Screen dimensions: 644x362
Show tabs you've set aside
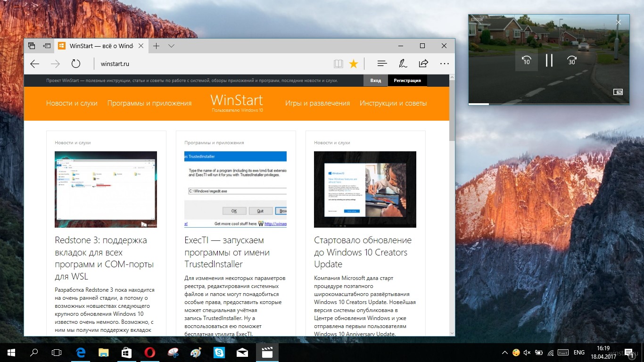[32, 46]
